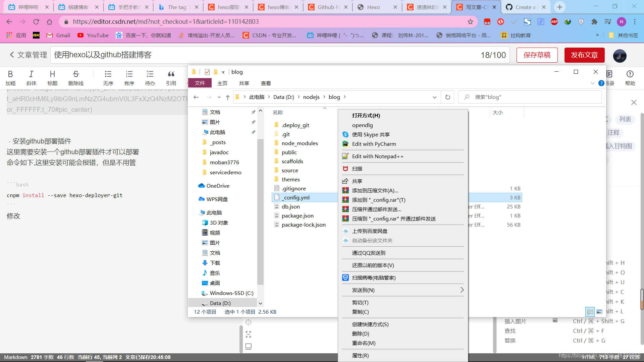Open the 发布文章 publish button
The width and height of the screenshot is (644, 362).
[585, 54]
